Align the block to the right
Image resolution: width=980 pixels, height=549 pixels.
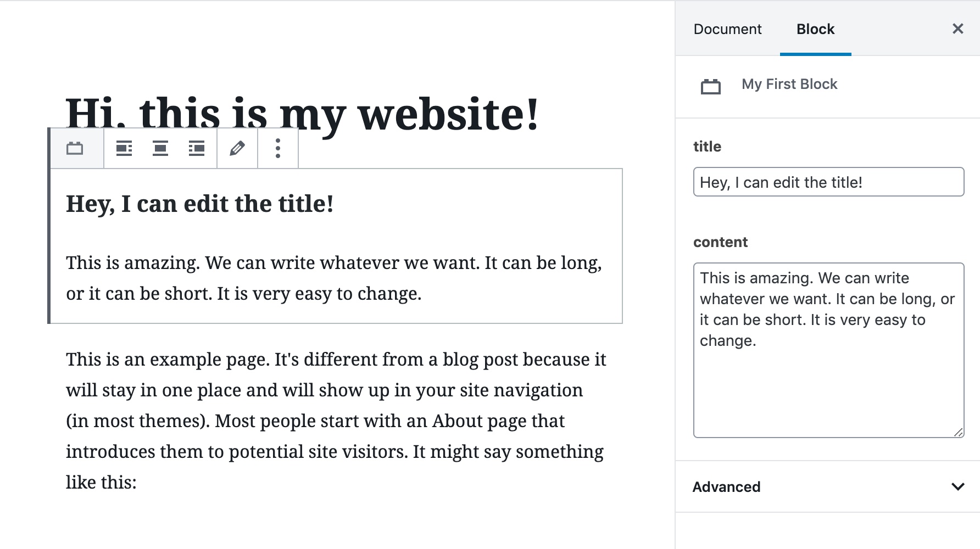pos(197,148)
